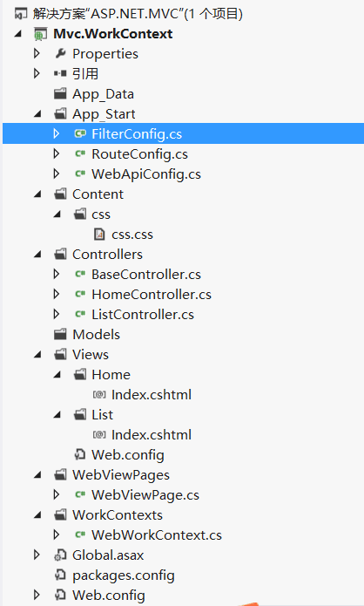Click the css.css stylesheet file icon

(x=99, y=235)
